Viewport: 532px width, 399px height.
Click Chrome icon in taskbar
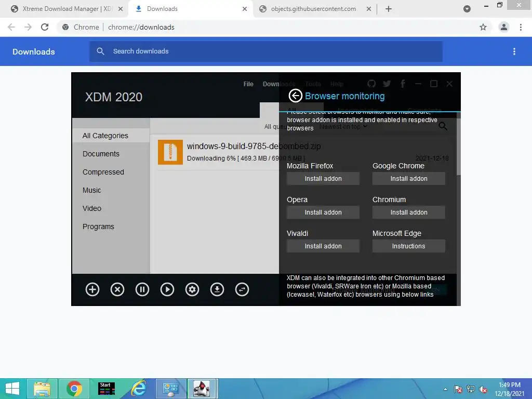click(x=74, y=389)
